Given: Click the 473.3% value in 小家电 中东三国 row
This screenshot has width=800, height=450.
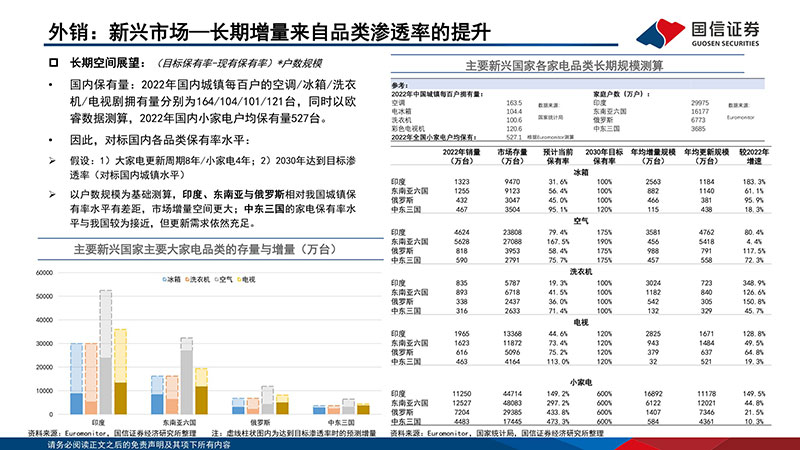Looking at the screenshot, I should pos(558,421).
